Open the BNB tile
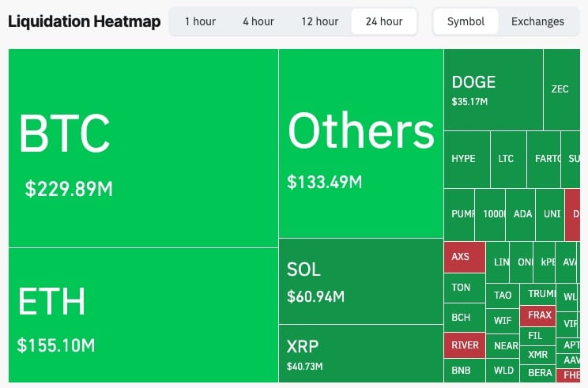The image size is (588, 388). tap(464, 370)
